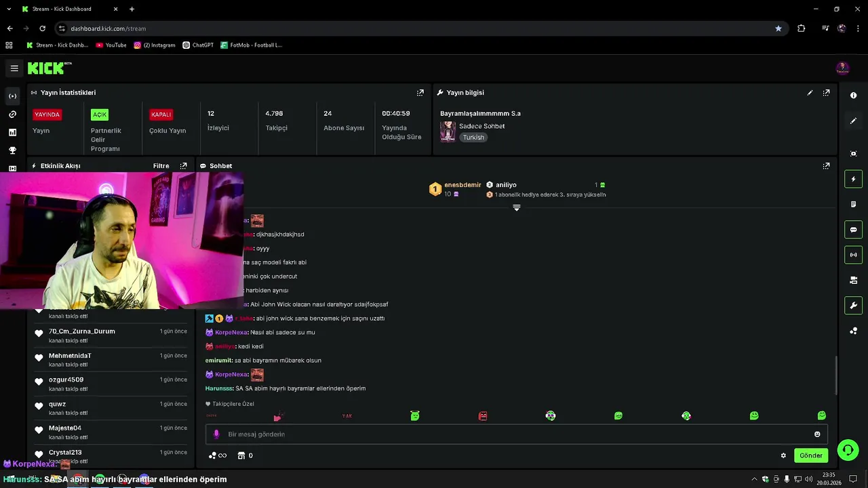Go back in the browser

point(9,28)
